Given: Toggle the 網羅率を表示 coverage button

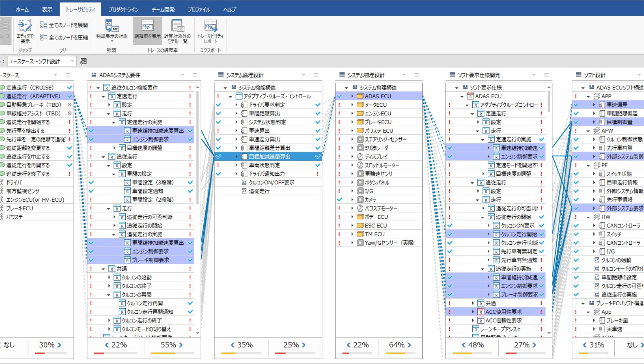Looking at the screenshot, I should [148, 30].
